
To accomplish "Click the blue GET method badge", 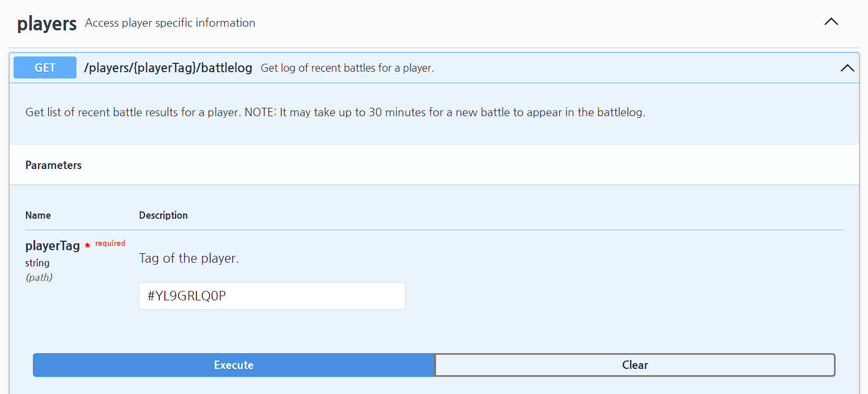I will (x=45, y=67).
